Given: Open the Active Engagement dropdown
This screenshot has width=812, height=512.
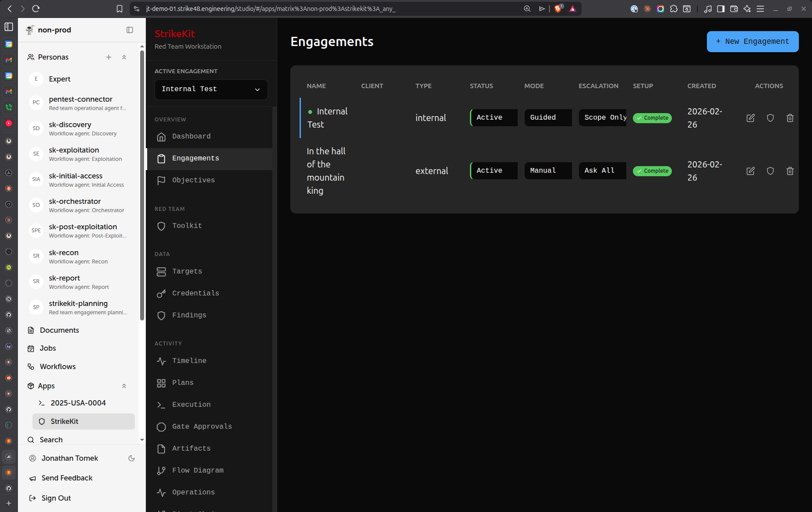Looking at the screenshot, I should (x=211, y=89).
